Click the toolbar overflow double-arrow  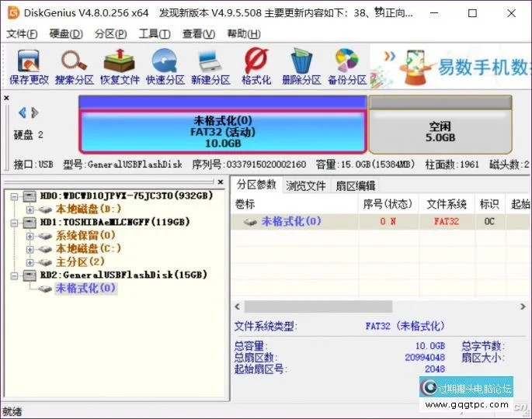pyautogui.click(x=390, y=56)
